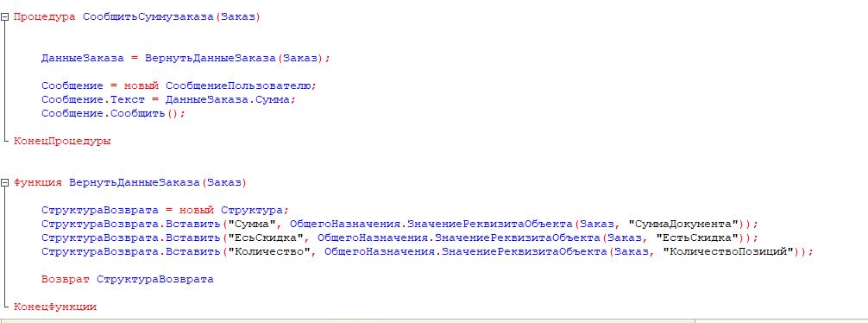Click the call ВернутьДанныеЗаказа(Заказ); in the procedure
This screenshot has width=868, height=323.
[237, 58]
